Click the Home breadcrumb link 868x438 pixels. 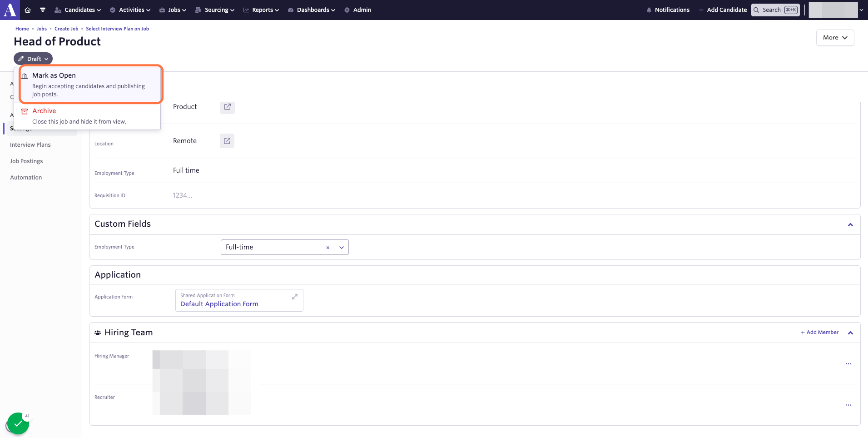click(22, 29)
